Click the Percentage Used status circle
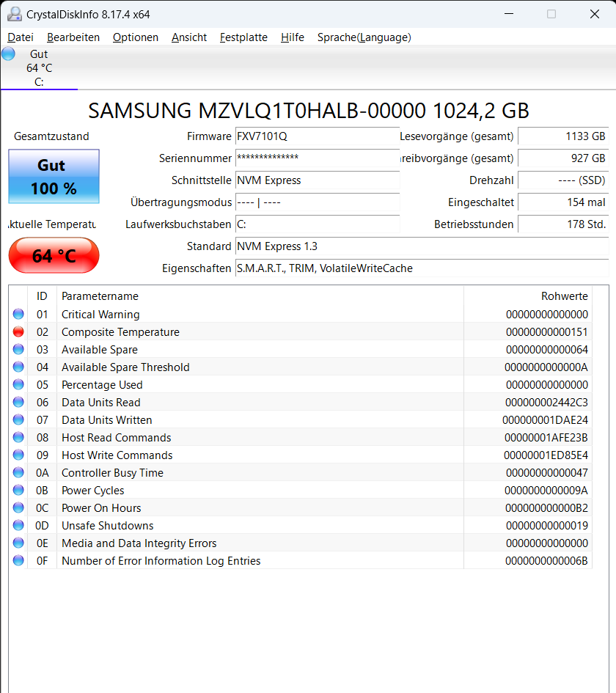The height and width of the screenshot is (693, 616). coord(18,384)
